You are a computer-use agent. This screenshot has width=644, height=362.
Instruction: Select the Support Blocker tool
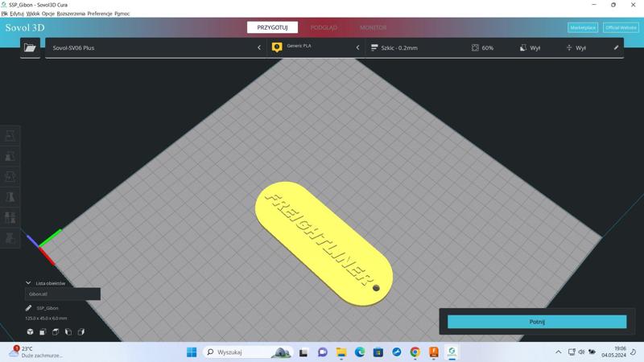[10, 238]
